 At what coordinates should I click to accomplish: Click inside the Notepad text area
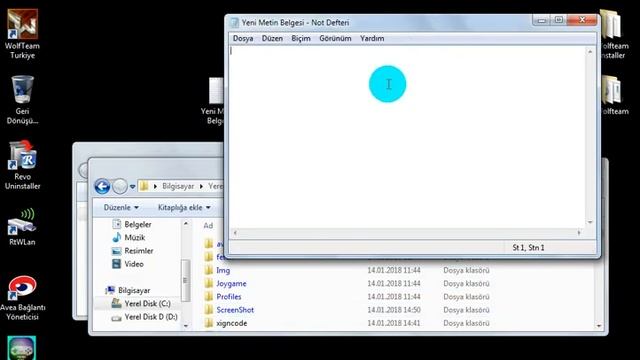point(407,137)
